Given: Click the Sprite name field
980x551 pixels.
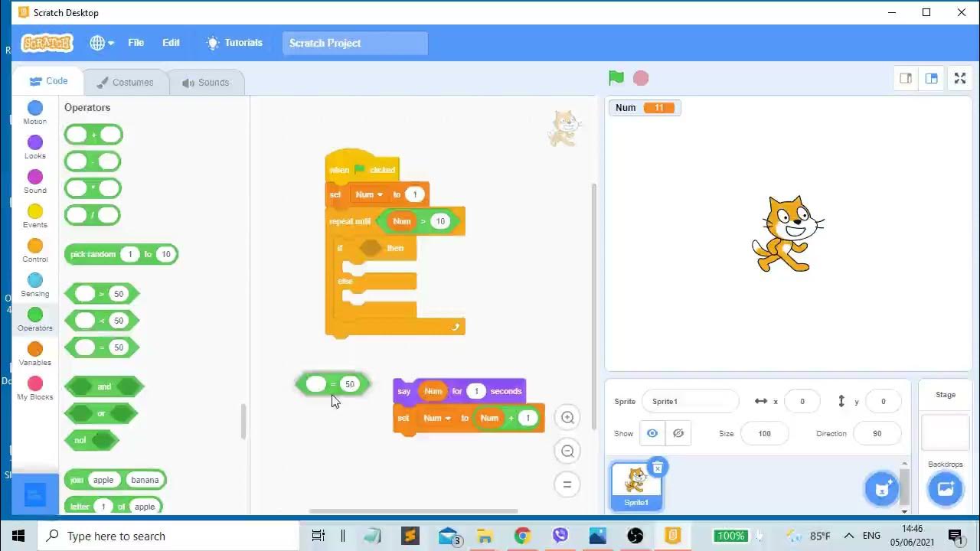Looking at the screenshot, I should coord(691,401).
